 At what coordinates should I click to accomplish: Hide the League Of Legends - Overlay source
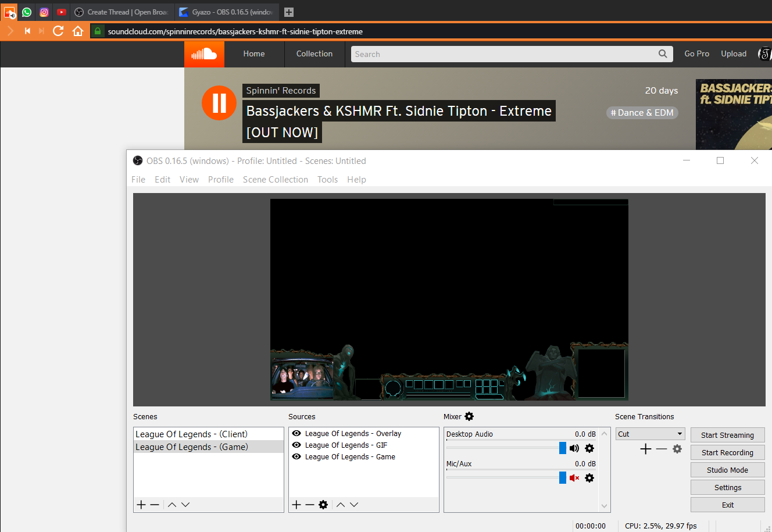click(x=296, y=434)
